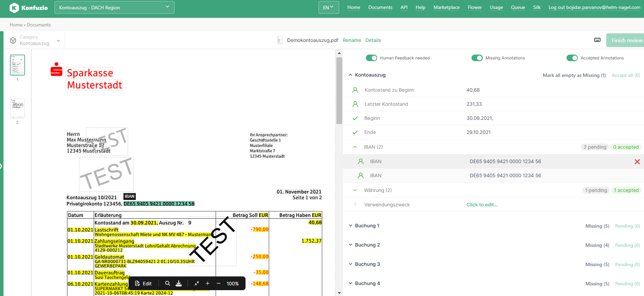Open Silk in the top menu
The width and height of the screenshot is (644, 296).
coord(537,7)
